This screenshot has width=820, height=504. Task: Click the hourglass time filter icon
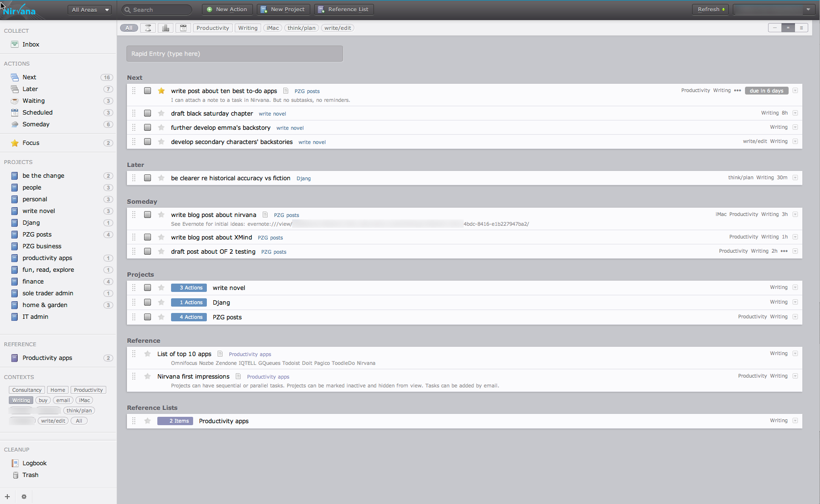(148, 28)
